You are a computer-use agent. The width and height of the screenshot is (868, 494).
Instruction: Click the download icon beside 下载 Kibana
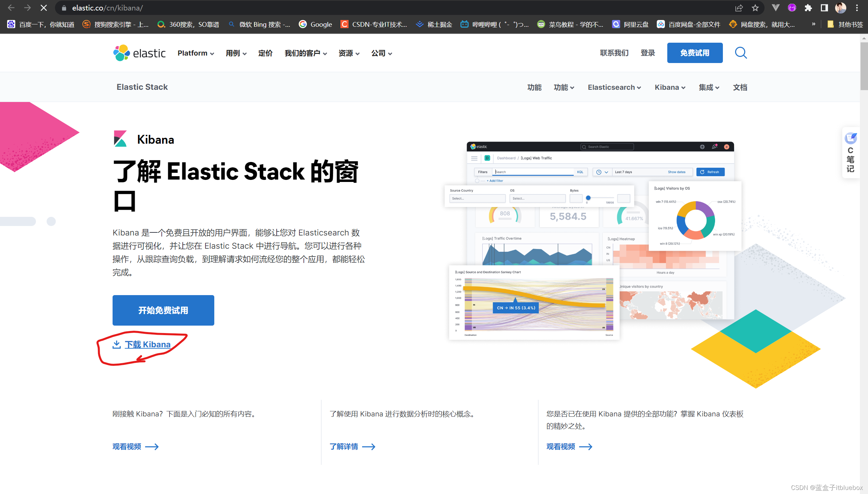[x=116, y=344]
